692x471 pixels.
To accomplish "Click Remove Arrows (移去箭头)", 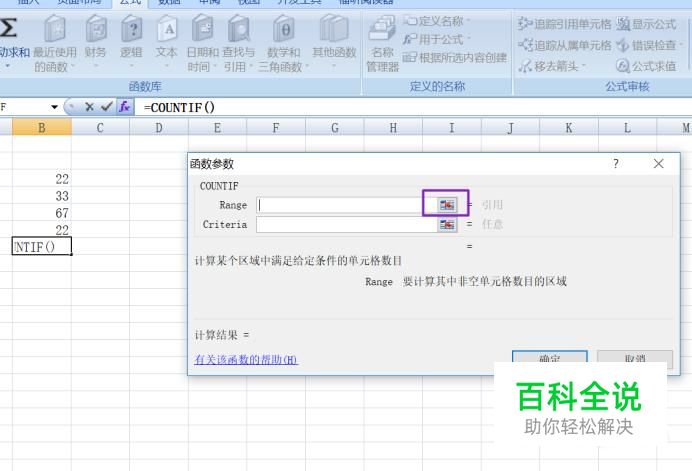I will tap(551, 66).
